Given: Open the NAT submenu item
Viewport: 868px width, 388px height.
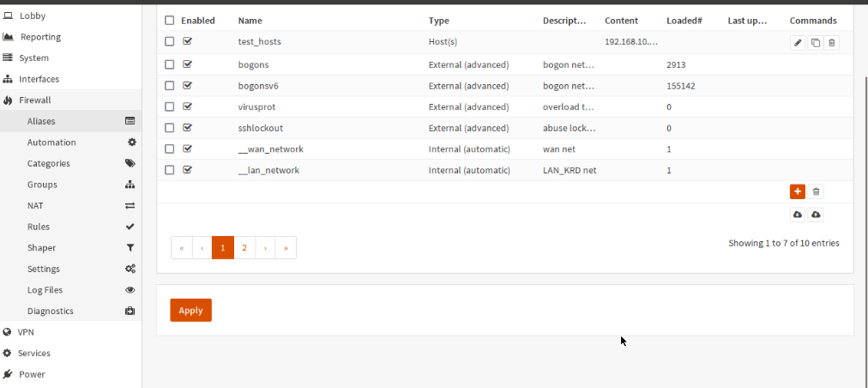Looking at the screenshot, I should [35, 206].
